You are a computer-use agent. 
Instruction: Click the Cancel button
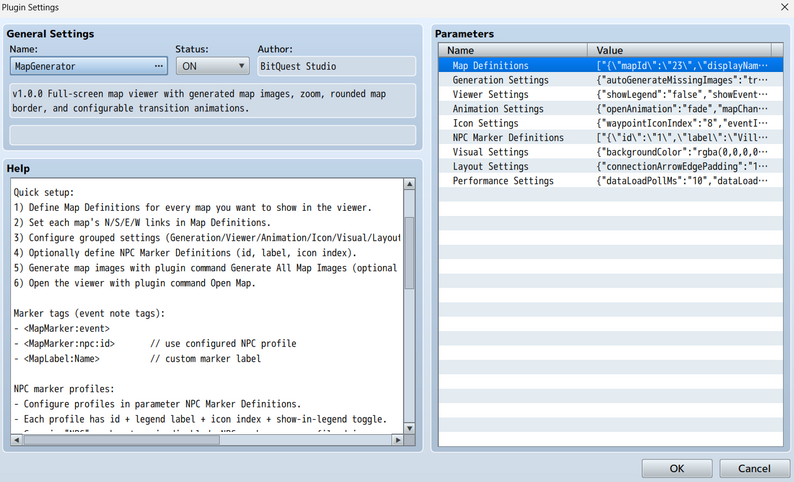tap(754, 468)
